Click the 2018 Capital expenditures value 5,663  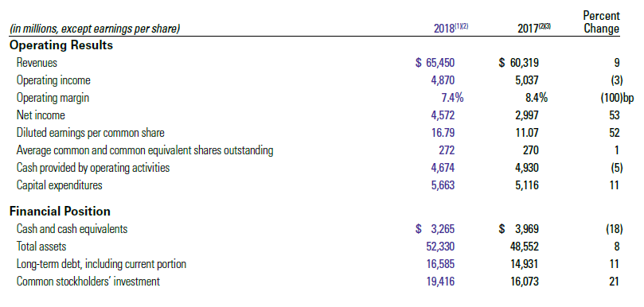coord(443,185)
